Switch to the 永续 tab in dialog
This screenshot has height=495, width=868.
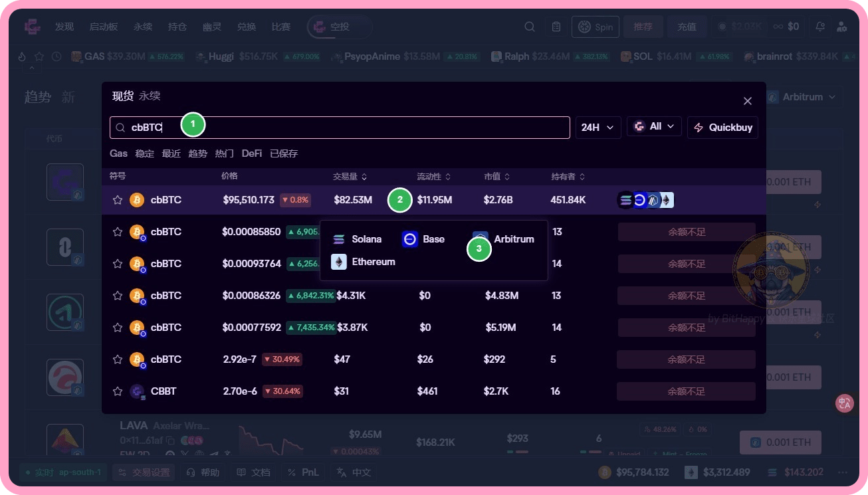pos(150,96)
